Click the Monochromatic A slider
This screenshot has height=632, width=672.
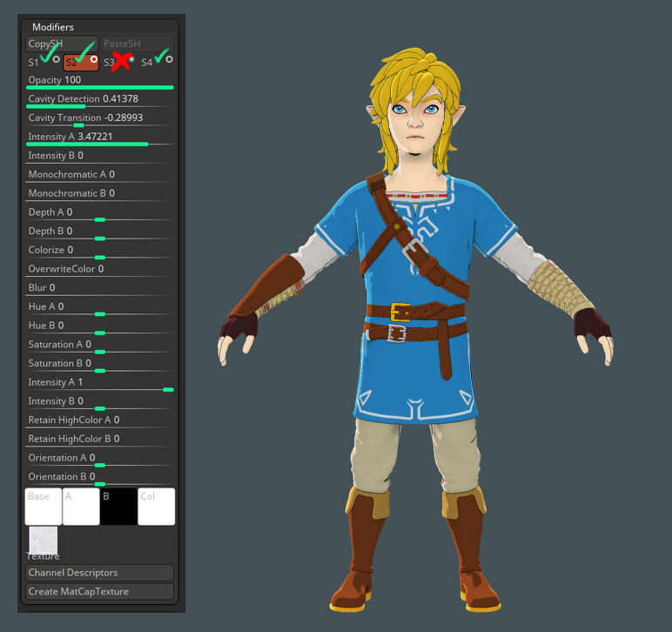pyautogui.click(x=99, y=176)
